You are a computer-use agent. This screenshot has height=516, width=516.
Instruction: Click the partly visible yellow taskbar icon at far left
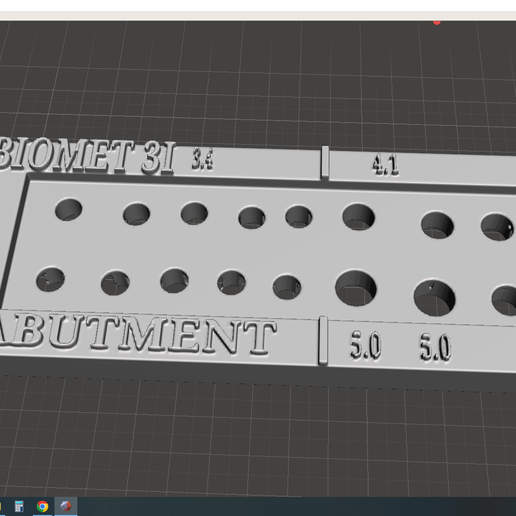(1, 506)
